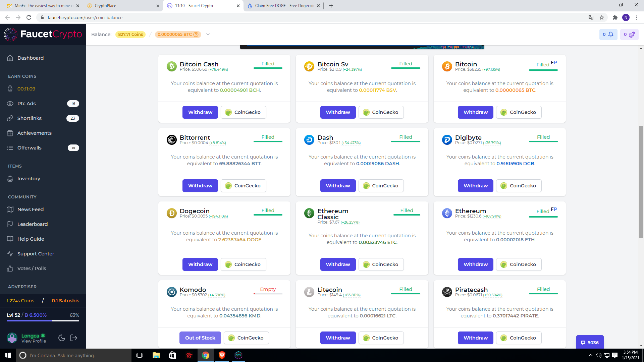Withdraw Dogecoin balance
Image resolution: width=644 pixels, height=362 pixels.
(200, 264)
